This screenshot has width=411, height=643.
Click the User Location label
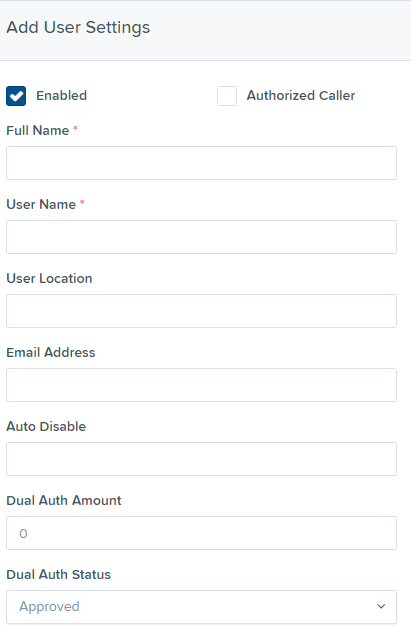click(49, 278)
